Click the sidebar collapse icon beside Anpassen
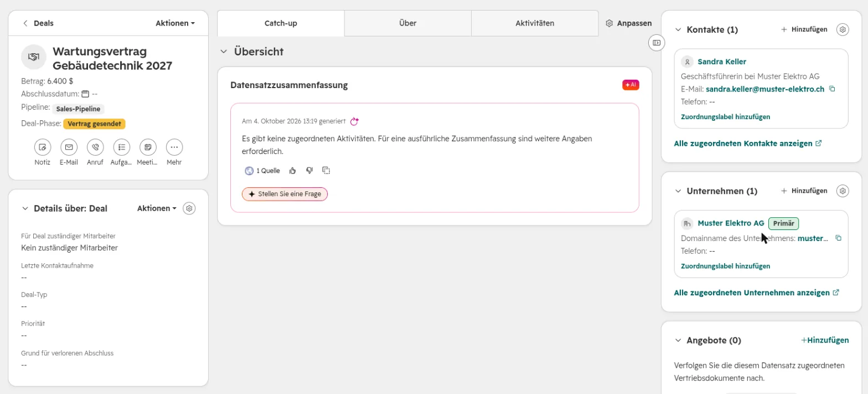This screenshot has height=394, width=868. point(657,43)
